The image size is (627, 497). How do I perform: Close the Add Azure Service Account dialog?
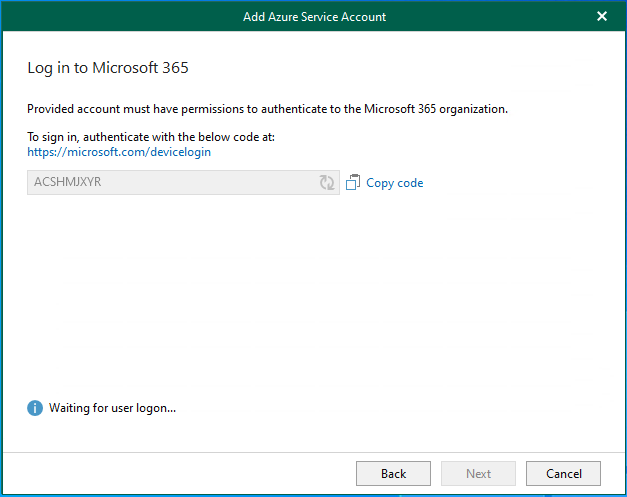pos(602,16)
